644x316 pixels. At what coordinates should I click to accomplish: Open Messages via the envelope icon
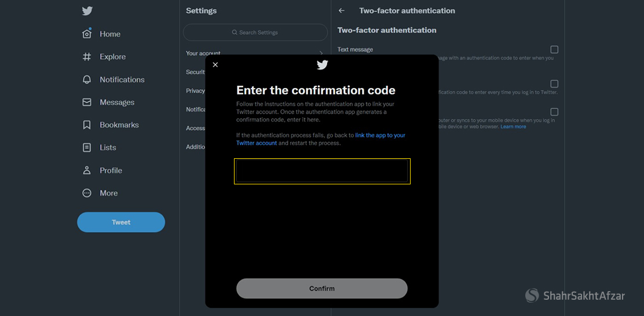(87, 102)
